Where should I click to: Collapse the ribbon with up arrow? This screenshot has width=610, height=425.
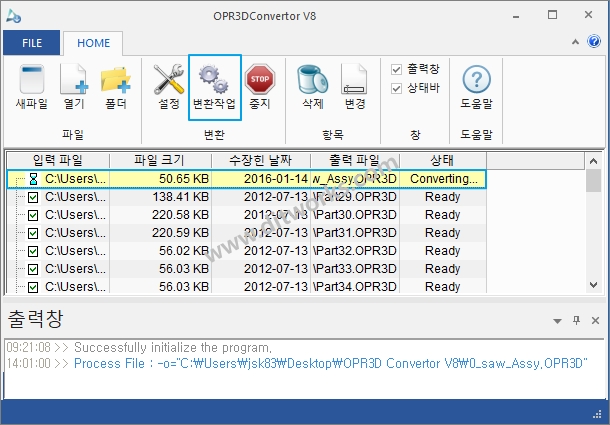[x=575, y=42]
